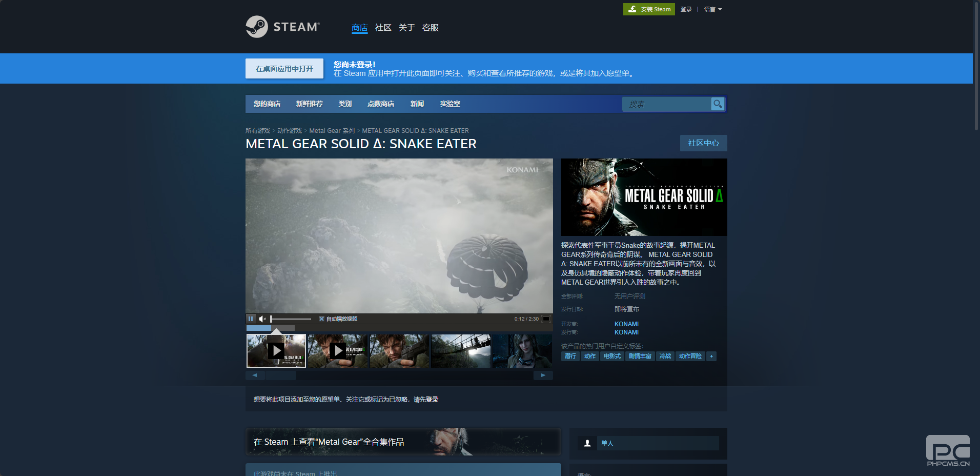Click the 动作冒险 action-adventure tag
This screenshot has height=476, width=980.
click(x=690, y=356)
